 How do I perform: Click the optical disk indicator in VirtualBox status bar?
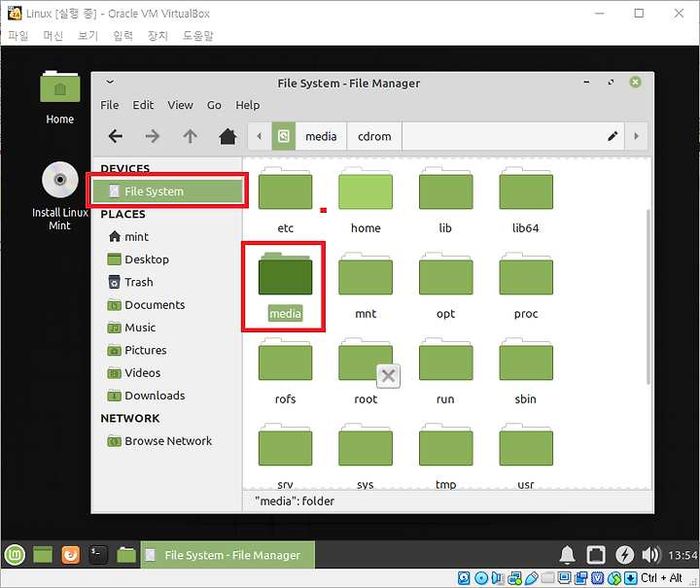pyautogui.click(x=481, y=578)
